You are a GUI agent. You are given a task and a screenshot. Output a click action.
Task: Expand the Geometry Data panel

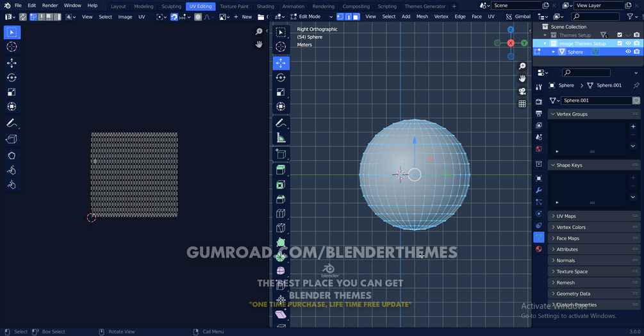pyautogui.click(x=594, y=293)
